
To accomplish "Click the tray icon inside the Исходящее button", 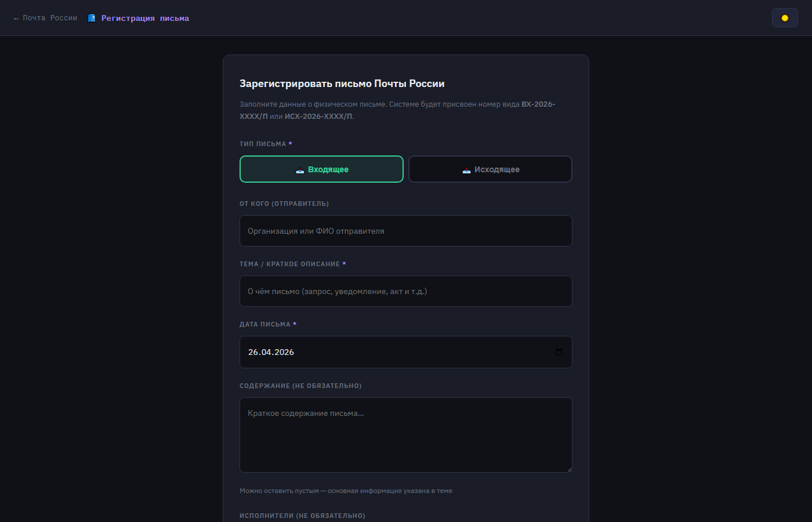I will [466, 170].
